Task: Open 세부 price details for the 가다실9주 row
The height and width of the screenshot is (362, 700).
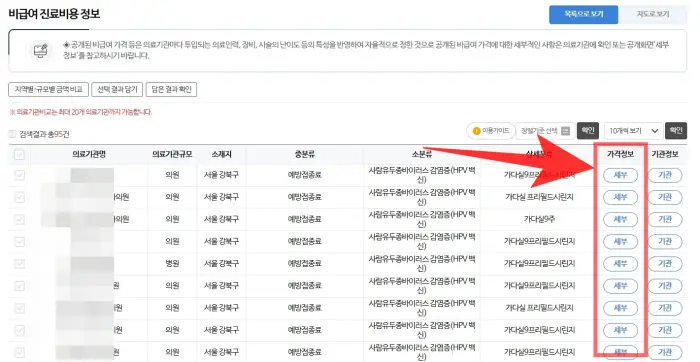Action: click(x=621, y=219)
